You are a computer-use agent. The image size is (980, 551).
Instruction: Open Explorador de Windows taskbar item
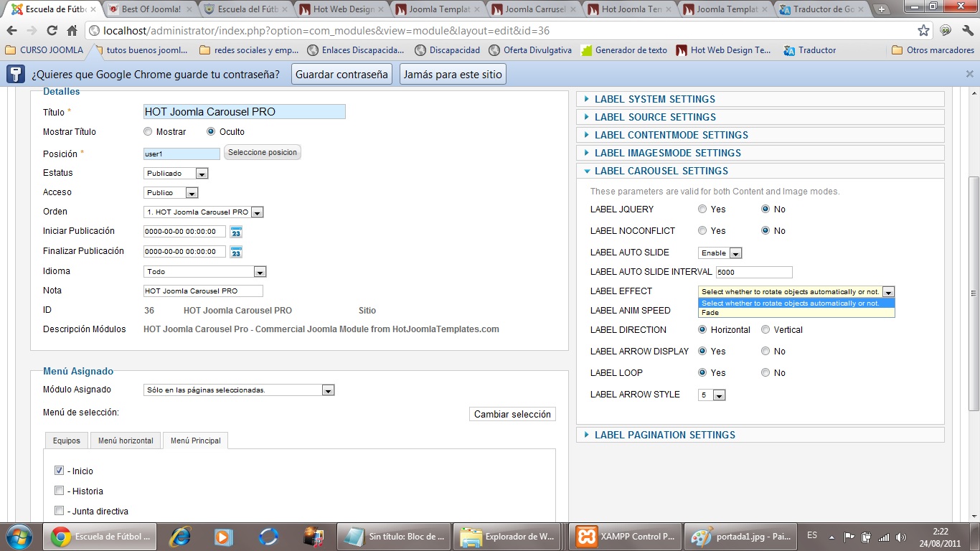click(x=508, y=536)
